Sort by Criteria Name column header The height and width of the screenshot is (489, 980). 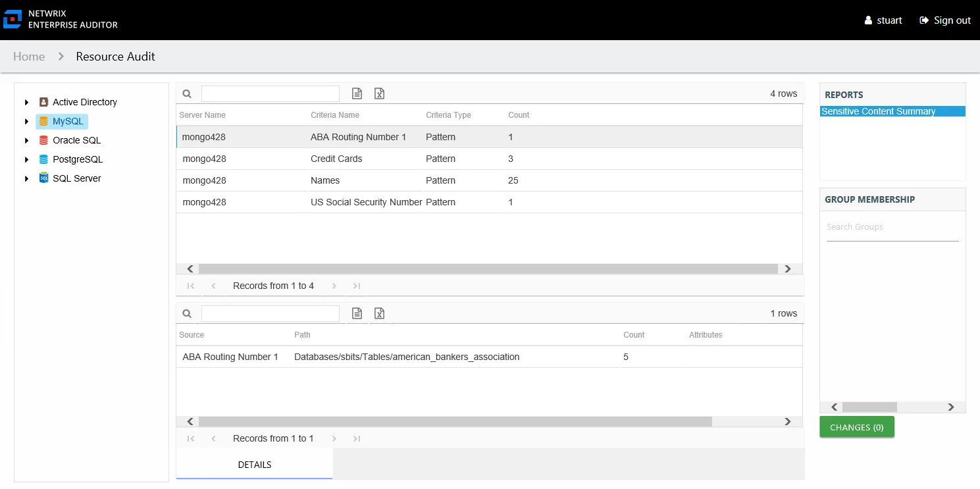point(335,115)
